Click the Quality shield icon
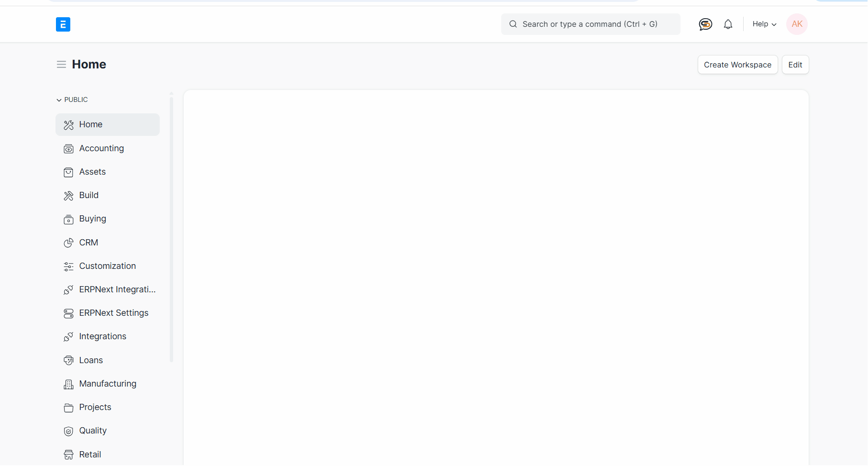Screen dimensions: 868x466 (68, 431)
